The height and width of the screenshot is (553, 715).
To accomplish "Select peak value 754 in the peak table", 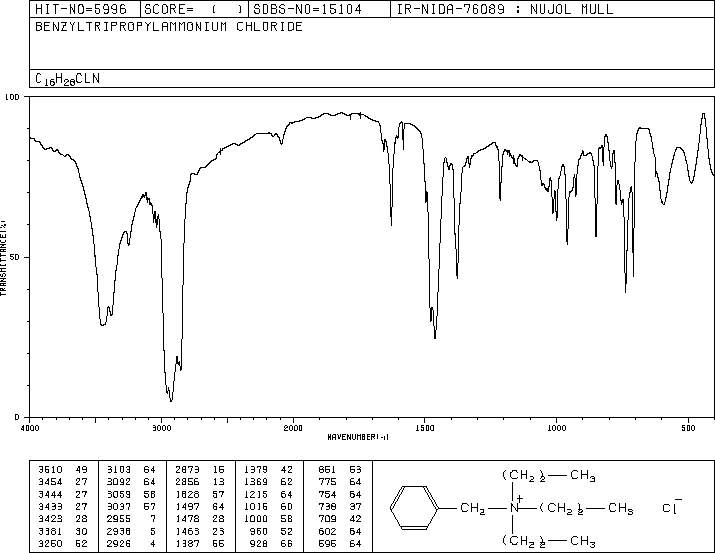I will [x=327, y=494].
